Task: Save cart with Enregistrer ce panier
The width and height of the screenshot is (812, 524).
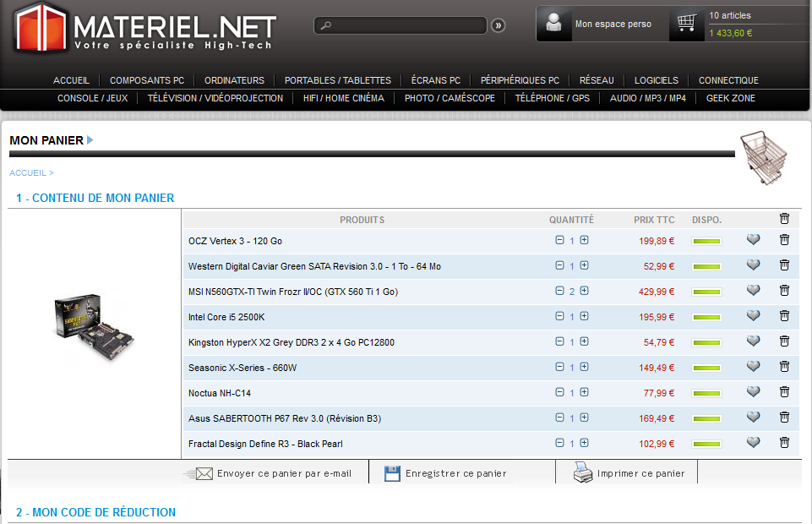Action: click(x=455, y=473)
